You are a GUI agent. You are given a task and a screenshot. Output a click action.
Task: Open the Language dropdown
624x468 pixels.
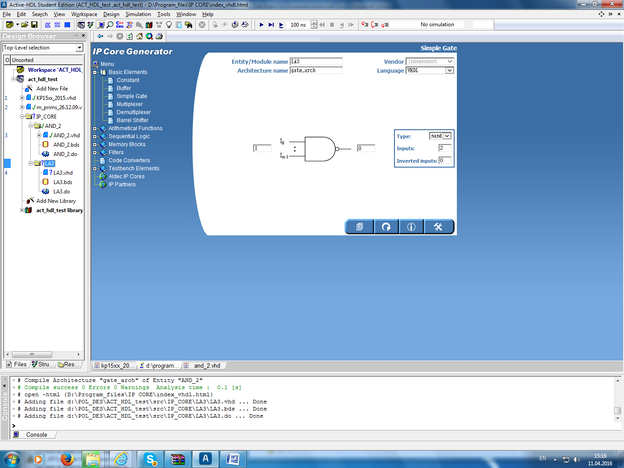coord(449,71)
